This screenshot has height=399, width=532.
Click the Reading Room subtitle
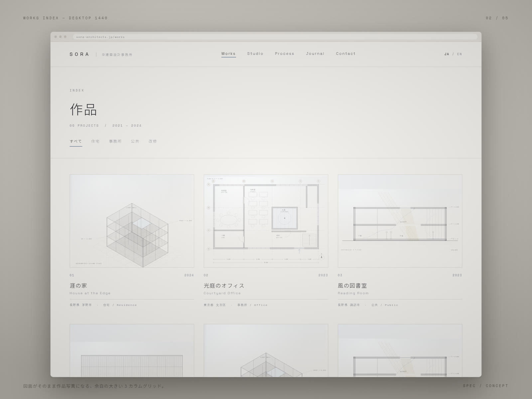(353, 293)
